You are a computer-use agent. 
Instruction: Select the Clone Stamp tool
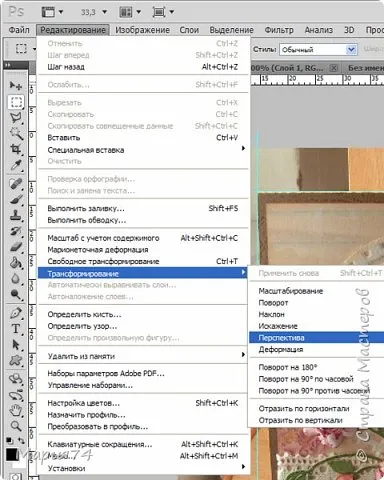(16, 216)
